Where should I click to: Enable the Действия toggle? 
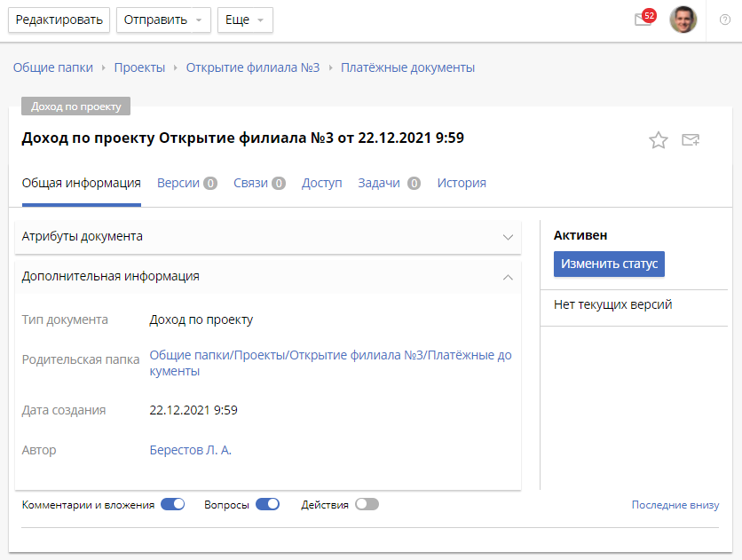coord(367,504)
